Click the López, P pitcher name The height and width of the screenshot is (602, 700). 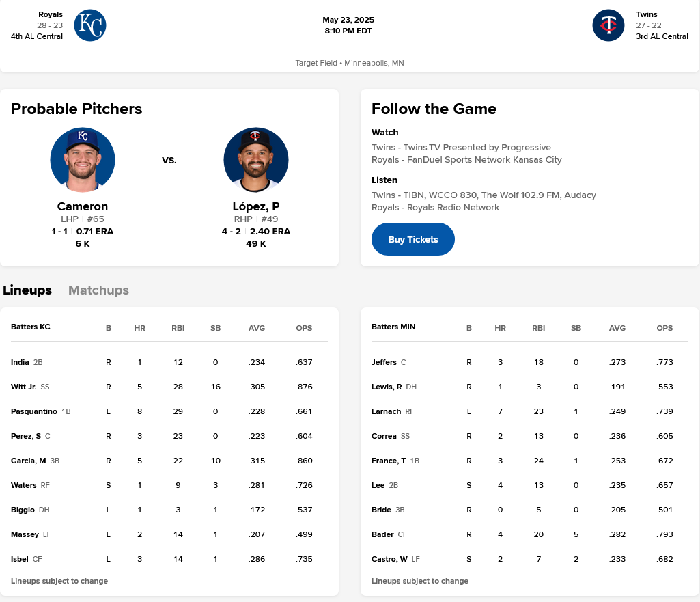click(256, 206)
